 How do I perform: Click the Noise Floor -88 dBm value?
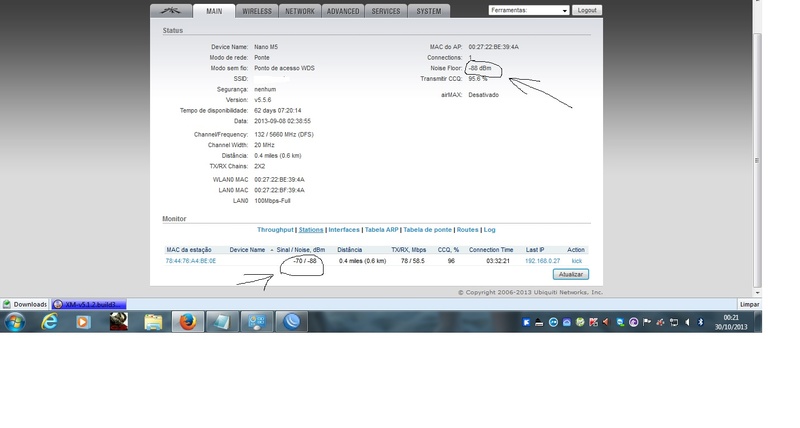(x=480, y=68)
